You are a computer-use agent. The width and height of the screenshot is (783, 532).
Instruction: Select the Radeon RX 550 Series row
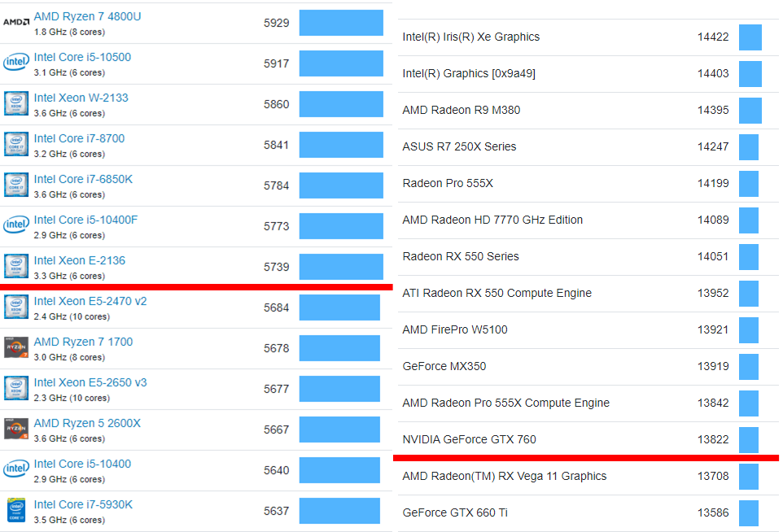588,257
